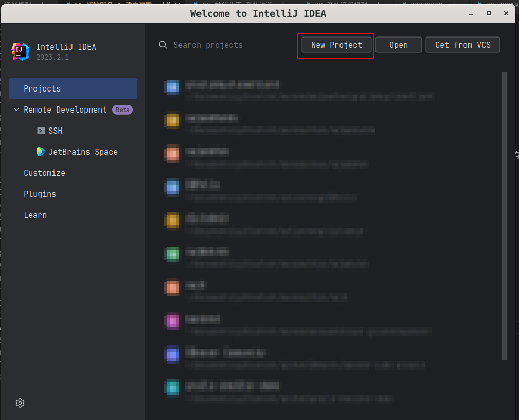Click the IntelliJ IDEA logo icon
This screenshot has width=519, height=420.
(20, 51)
